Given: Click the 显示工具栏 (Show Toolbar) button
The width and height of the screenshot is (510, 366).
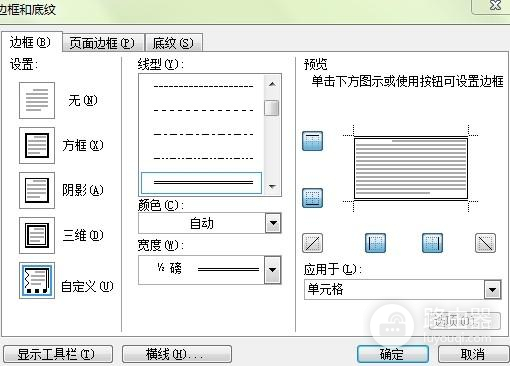Looking at the screenshot, I should [x=58, y=354].
